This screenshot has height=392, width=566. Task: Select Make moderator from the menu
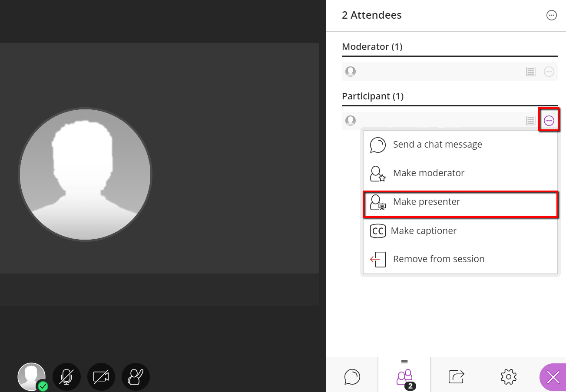coord(460,173)
